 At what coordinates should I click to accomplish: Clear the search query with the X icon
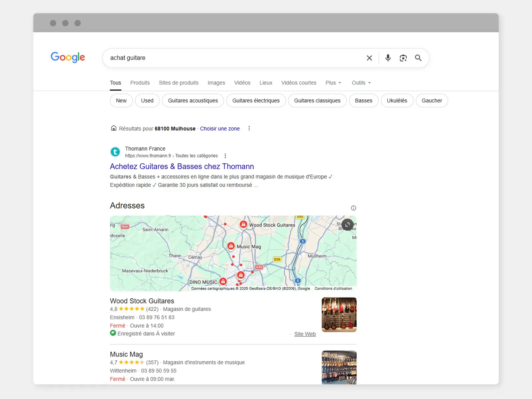pyautogui.click(x=369, y=58)
